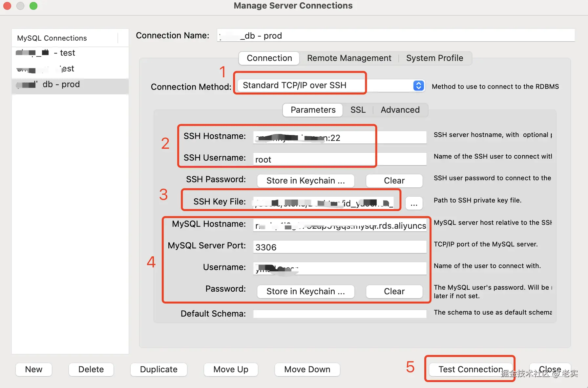Focus the MySQL Server Port field
The width and height of the screenshot is (588, 388).
coord(340,247)
